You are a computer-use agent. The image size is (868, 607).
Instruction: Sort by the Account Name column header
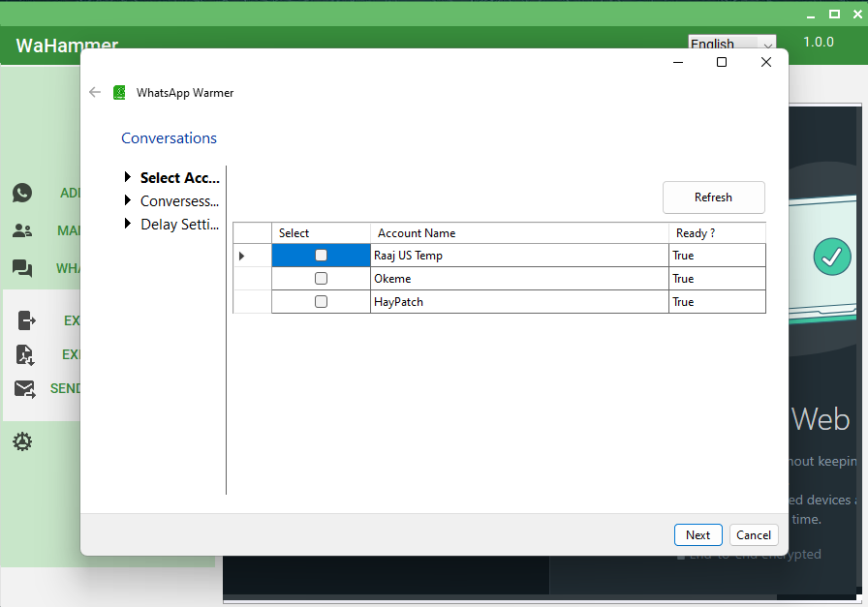tap(518, 233)
